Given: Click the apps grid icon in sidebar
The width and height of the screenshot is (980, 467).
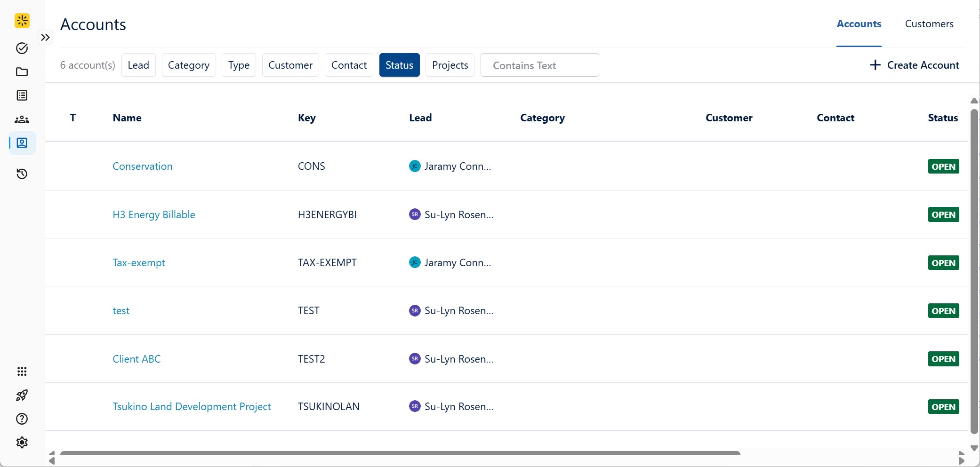Looking at the screenshot, I should [22, 372].
